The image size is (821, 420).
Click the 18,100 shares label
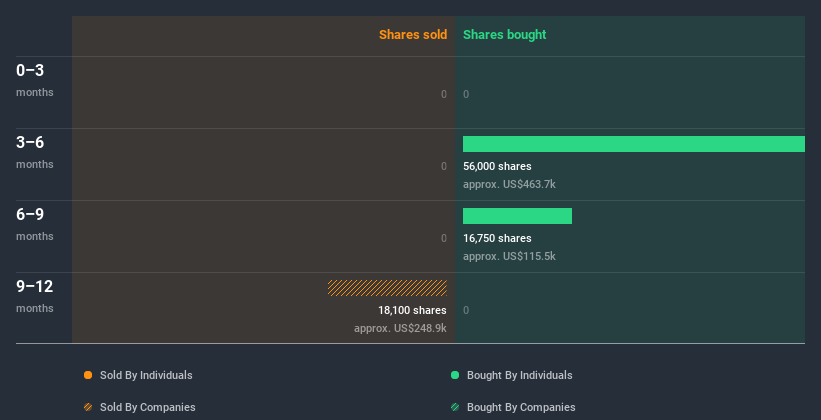(413, 310)
